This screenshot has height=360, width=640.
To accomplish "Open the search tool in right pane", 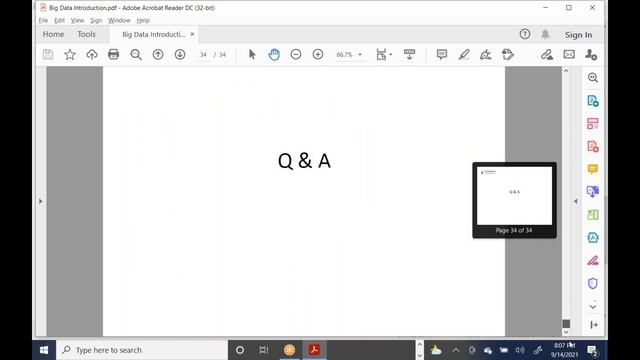I will click(x=593, y=78).
